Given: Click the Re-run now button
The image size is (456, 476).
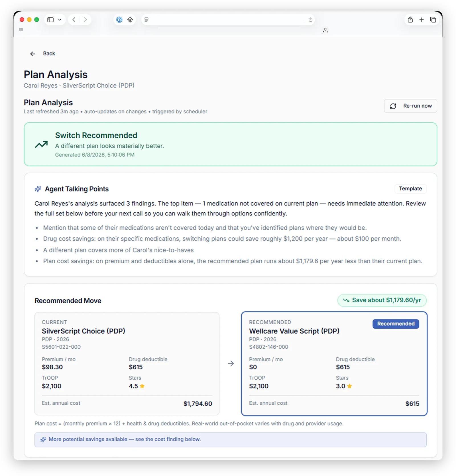Looking at the screenshot, I should pos(410,106).
